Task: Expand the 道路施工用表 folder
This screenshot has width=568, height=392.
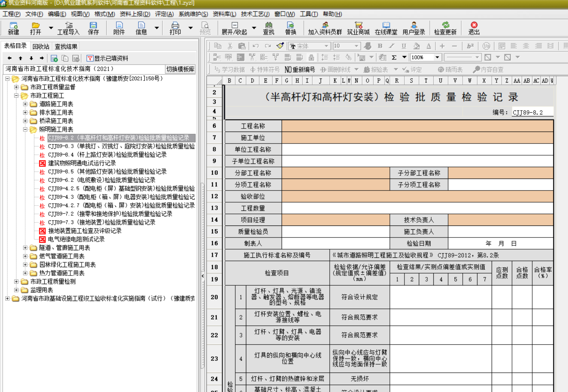Action: 25,104
